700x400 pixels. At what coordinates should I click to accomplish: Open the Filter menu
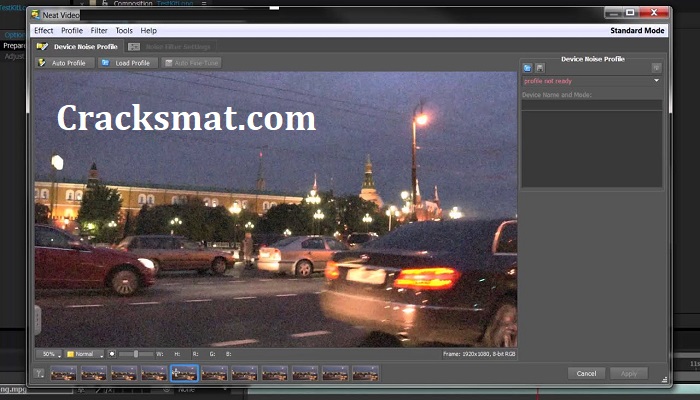point(99,30)
